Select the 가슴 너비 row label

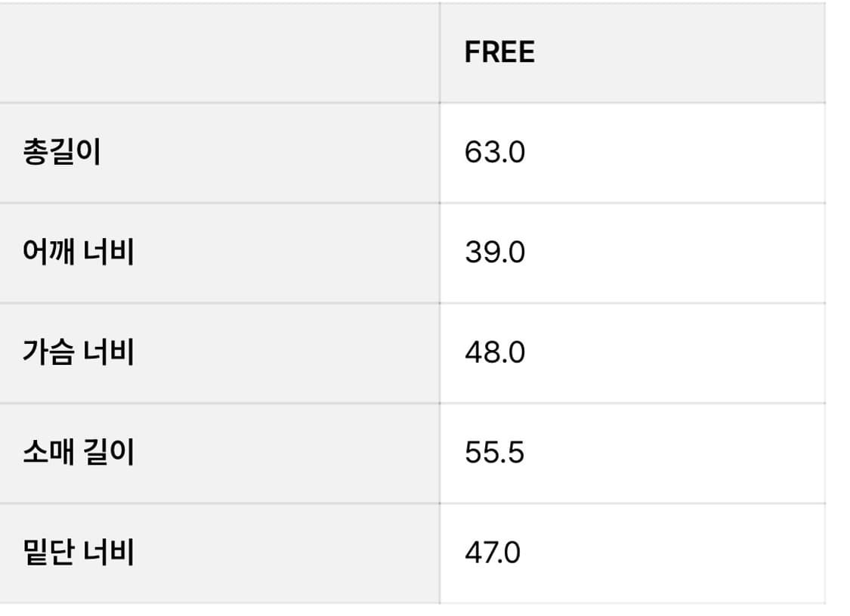79,353
